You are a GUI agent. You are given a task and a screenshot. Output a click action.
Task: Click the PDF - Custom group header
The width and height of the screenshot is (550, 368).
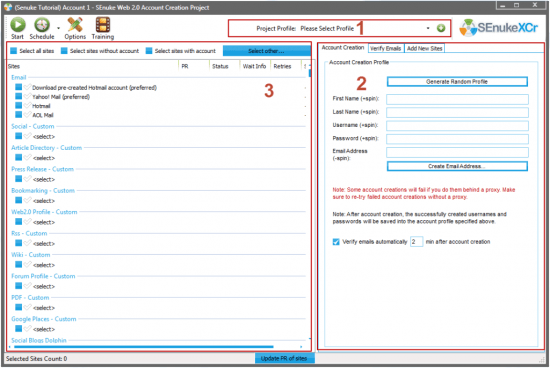click(x=30, y=297)
